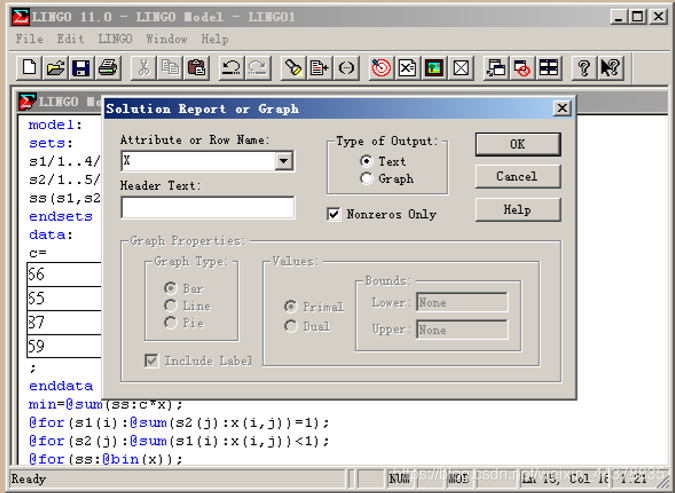Click the Send to back windows icon
This screenshot has width=675, height=493.
(496, 68)
